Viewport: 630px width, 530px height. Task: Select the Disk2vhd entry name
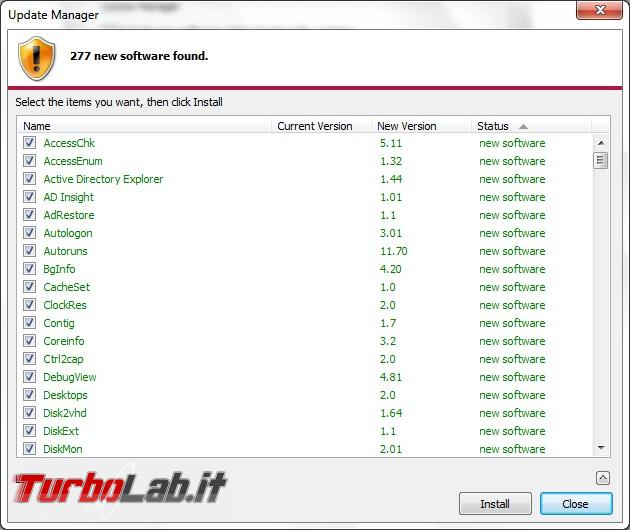[65, 413]
